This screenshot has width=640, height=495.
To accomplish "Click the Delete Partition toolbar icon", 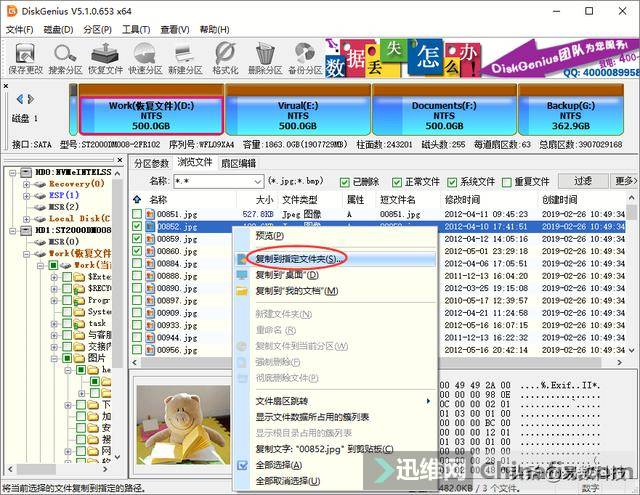I will coord(265,56).
